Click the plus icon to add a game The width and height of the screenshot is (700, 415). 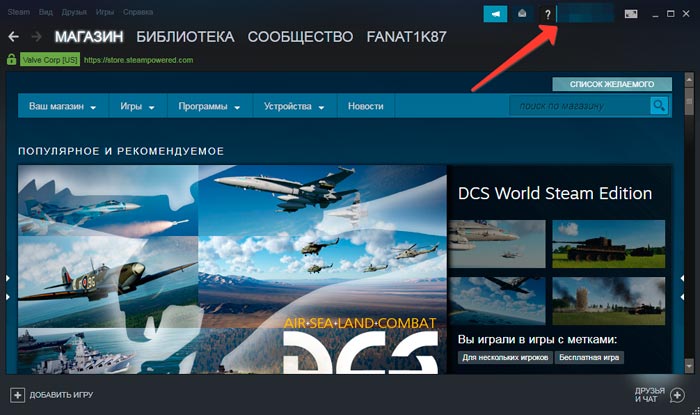tap(16, 394)
